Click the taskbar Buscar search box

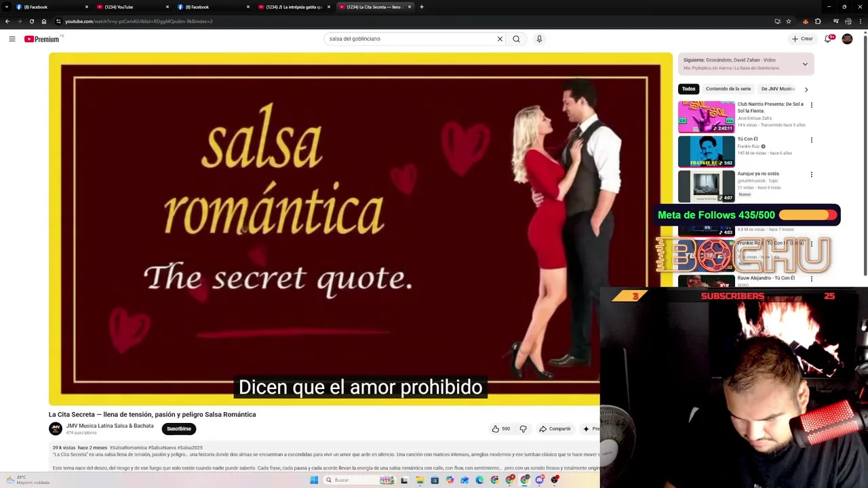coord(359,480)
